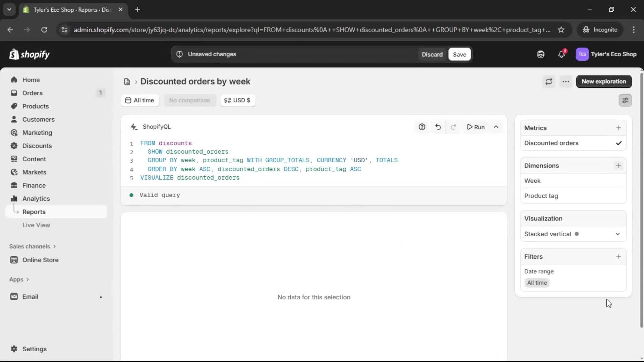Open the notifications bell

(561, 54)
